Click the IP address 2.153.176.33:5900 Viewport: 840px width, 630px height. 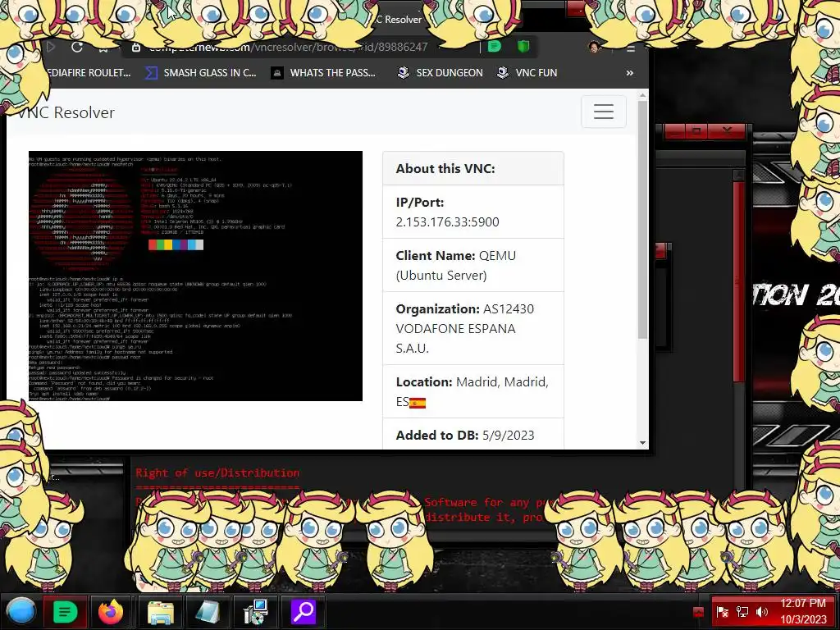coord(447,221)
